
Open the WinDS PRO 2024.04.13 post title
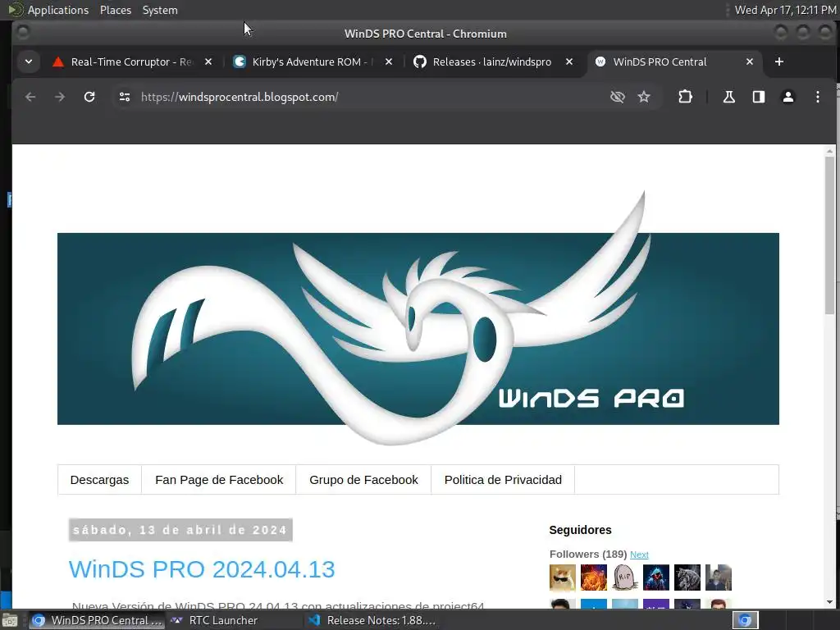[202, 569]
